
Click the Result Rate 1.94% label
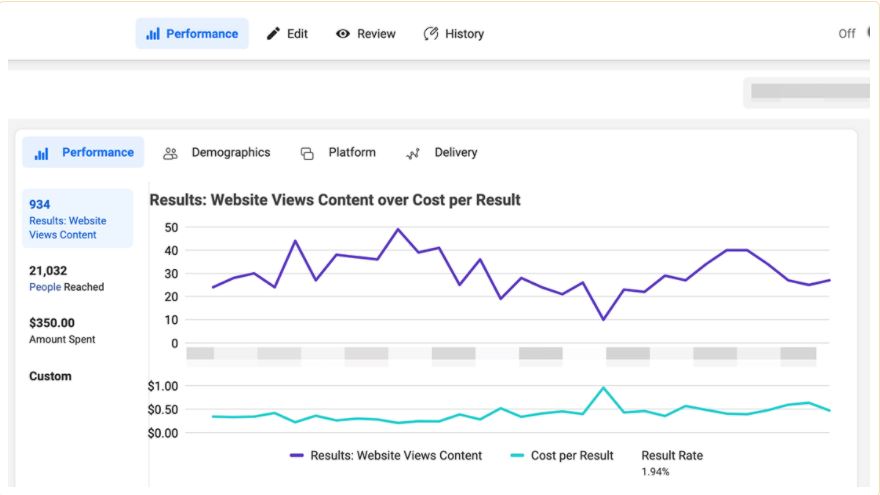point(671,461)
